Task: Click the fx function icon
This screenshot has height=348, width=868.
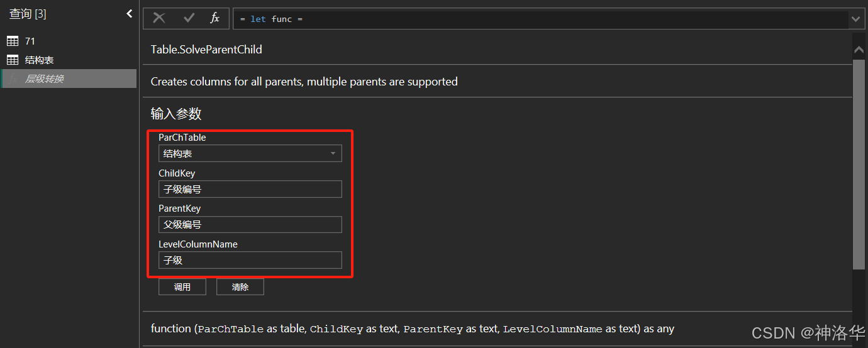Action: pos(214,18)
